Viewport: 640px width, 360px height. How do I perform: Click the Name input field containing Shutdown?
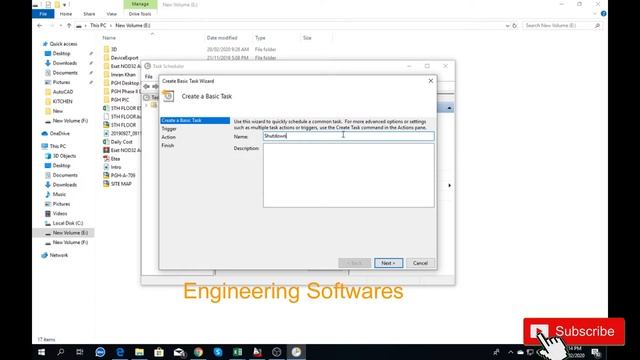(x=349, y=136)
